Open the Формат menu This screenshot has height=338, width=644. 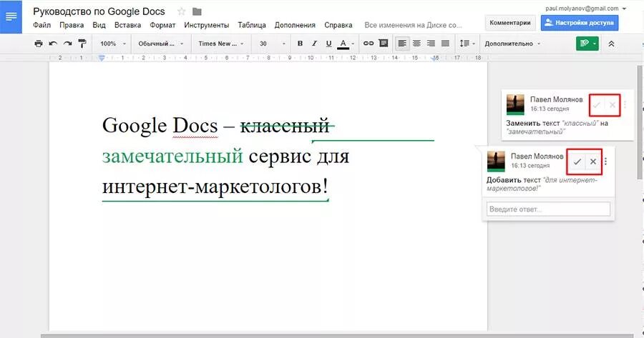pos(162,25)
